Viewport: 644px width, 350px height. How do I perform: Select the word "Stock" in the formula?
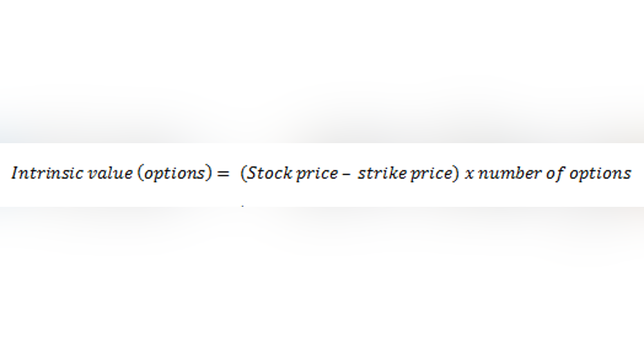(270, 173)
